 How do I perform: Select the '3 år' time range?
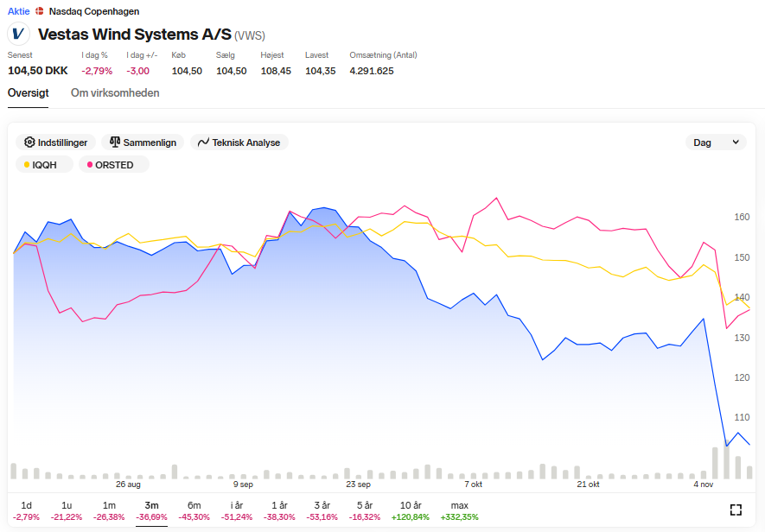pos(322,510)
